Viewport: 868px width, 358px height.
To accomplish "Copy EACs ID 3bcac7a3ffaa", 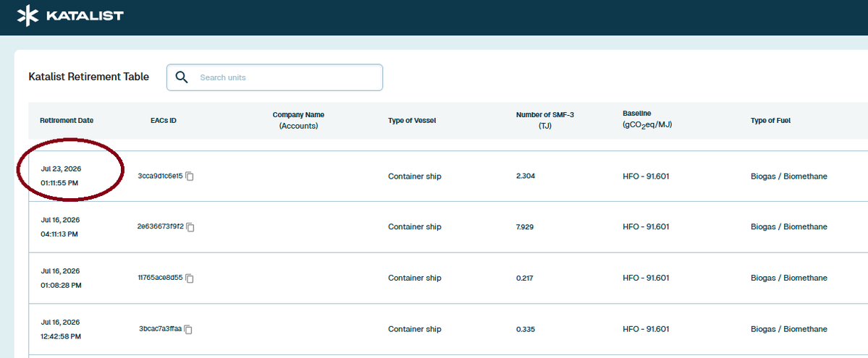I will 189,329.
